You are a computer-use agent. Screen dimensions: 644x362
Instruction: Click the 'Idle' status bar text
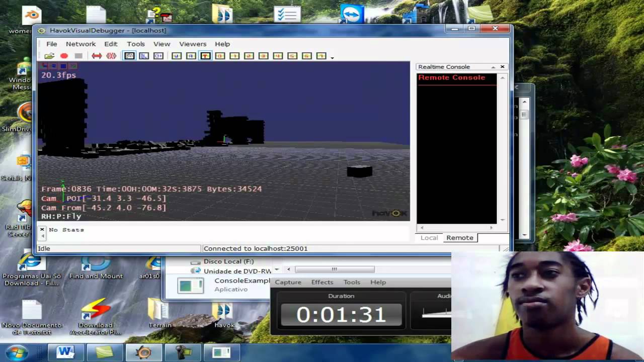tap(44, 248)
